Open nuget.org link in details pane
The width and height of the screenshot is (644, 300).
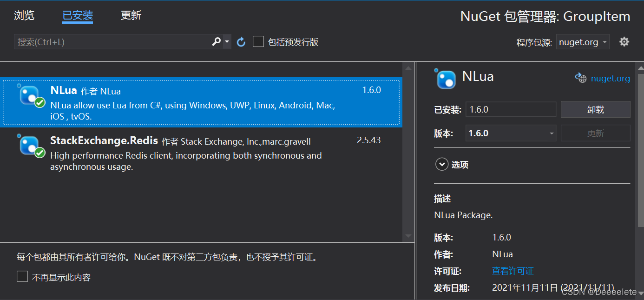611,79
